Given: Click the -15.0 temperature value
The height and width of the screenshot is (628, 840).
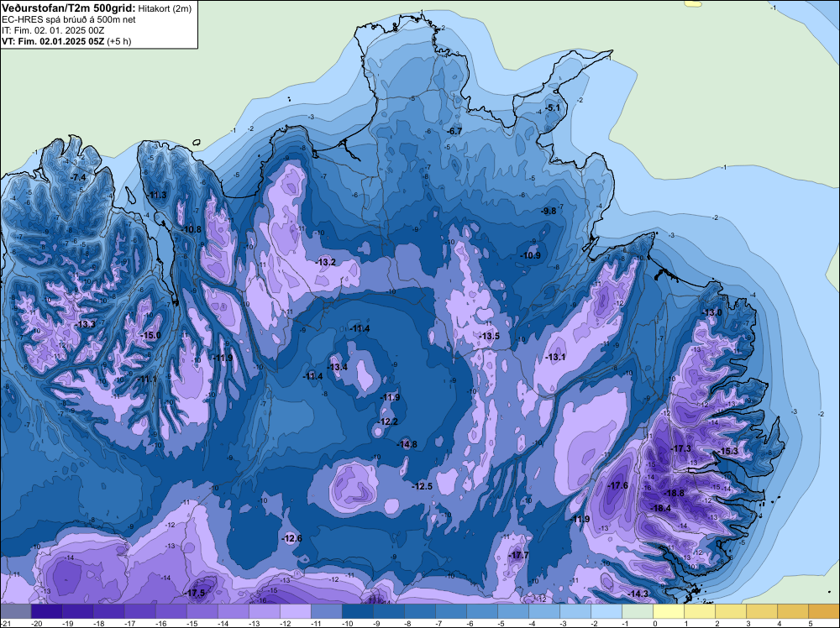Looking at the screenshot, I should click(150, 335).
